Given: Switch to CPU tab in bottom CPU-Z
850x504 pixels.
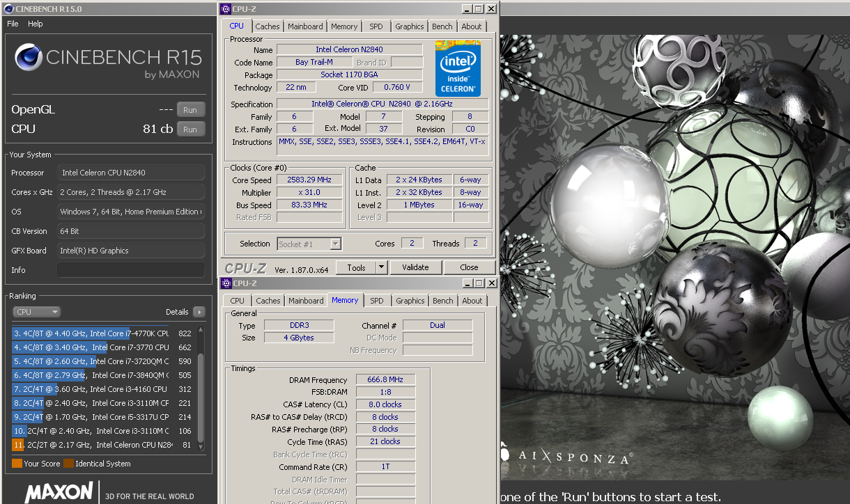Looking at the screenshot, I should click(238, 301).
